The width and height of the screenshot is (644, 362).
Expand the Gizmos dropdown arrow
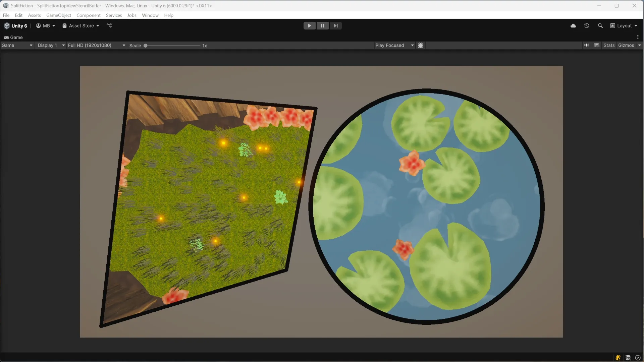639,45
